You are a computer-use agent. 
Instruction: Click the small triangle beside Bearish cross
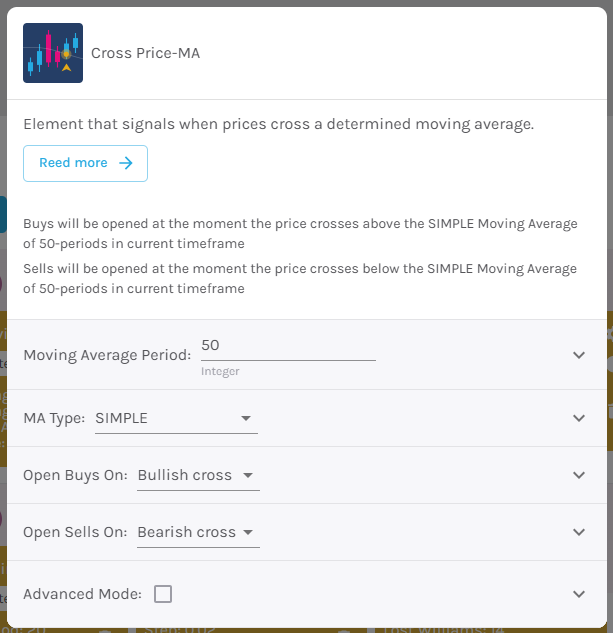point(248,532)
